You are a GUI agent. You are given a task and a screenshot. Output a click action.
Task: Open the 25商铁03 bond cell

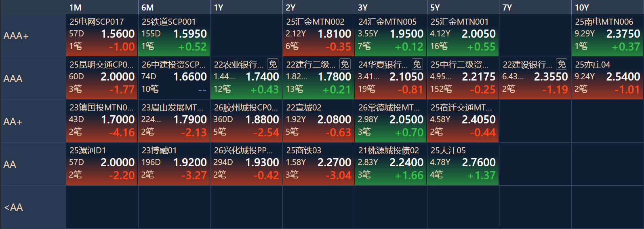point(318,164)
